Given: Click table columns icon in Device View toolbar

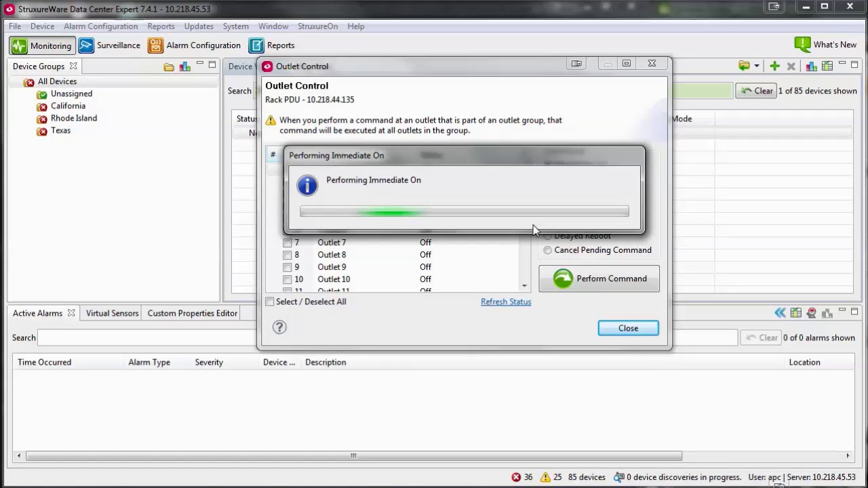Looking at the screenshot, I should click(x=827, y=66).
